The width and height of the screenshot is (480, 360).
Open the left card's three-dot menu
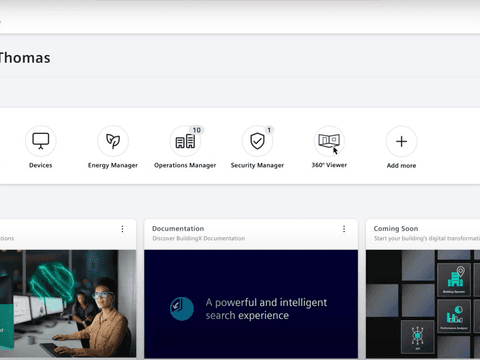point(122,229)
